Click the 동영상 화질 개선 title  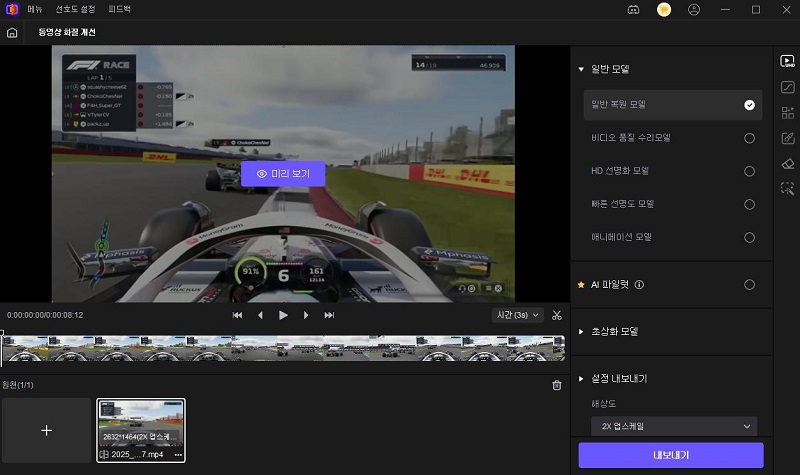tap(67, 32)
